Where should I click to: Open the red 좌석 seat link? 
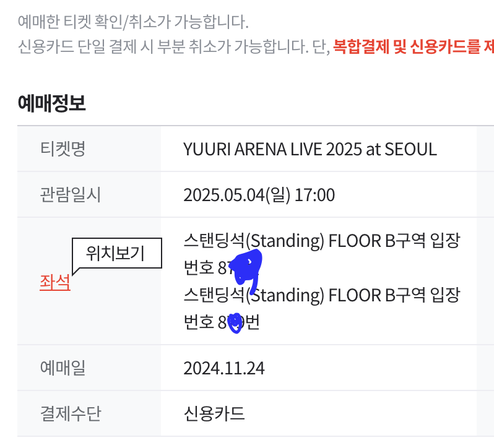click(x=55, y=282)
